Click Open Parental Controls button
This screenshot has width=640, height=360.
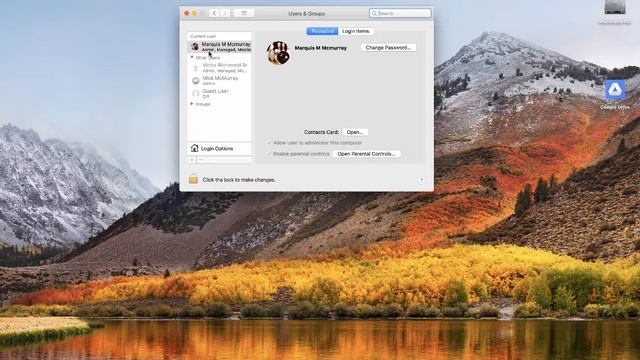pyautogui.click(x=366, y=154)
